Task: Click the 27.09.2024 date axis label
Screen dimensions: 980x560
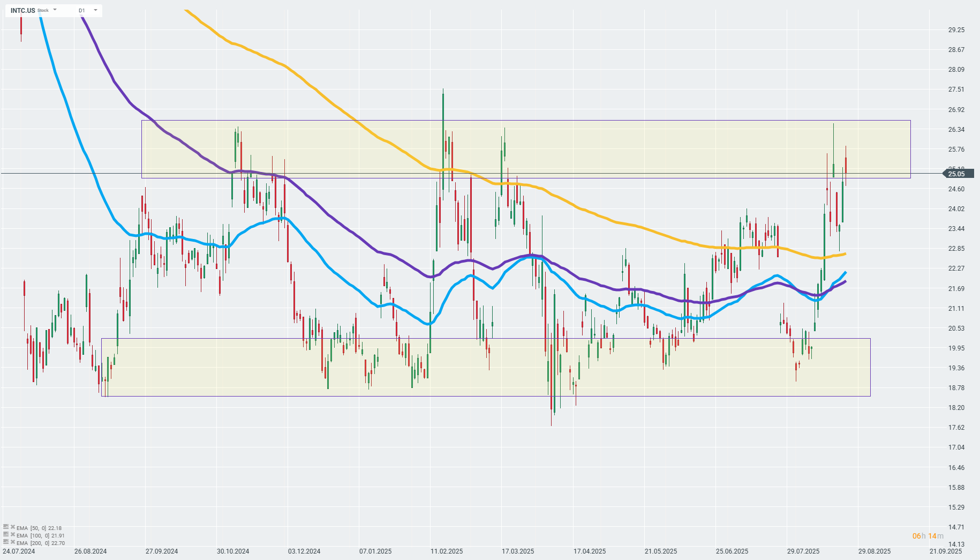Action: click(x=162, y=551)
